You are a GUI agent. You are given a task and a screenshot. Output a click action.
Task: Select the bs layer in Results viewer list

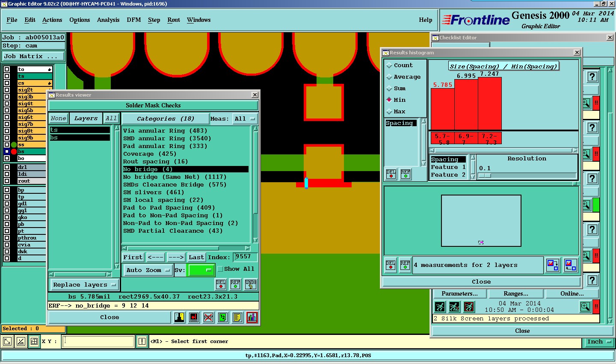point(80,138)
